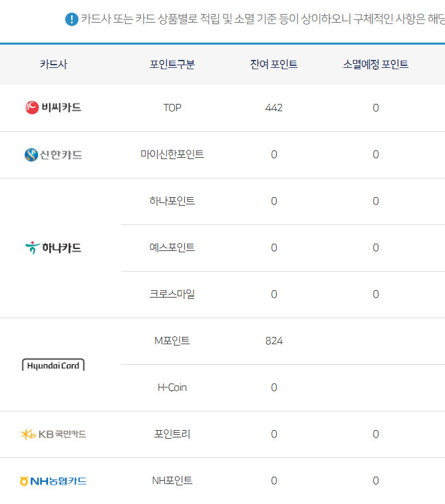Click the 포인트구분 column header

pyautogui.click(x=172, y=65)
